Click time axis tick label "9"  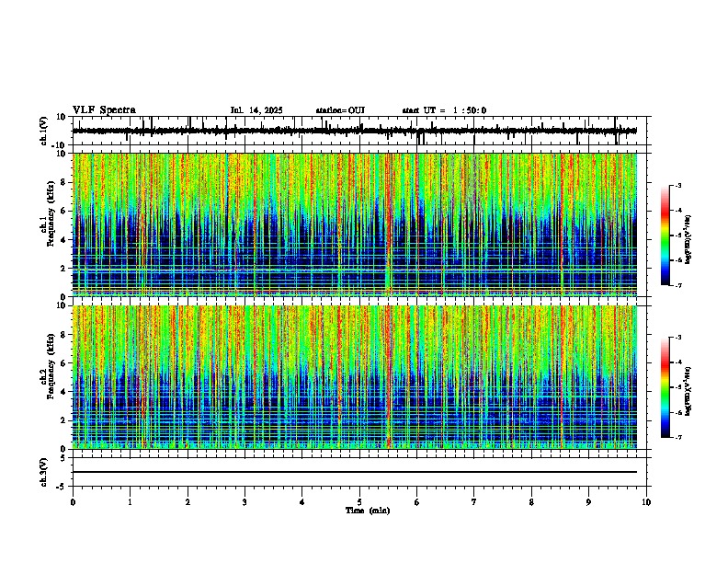coord(588,502)
